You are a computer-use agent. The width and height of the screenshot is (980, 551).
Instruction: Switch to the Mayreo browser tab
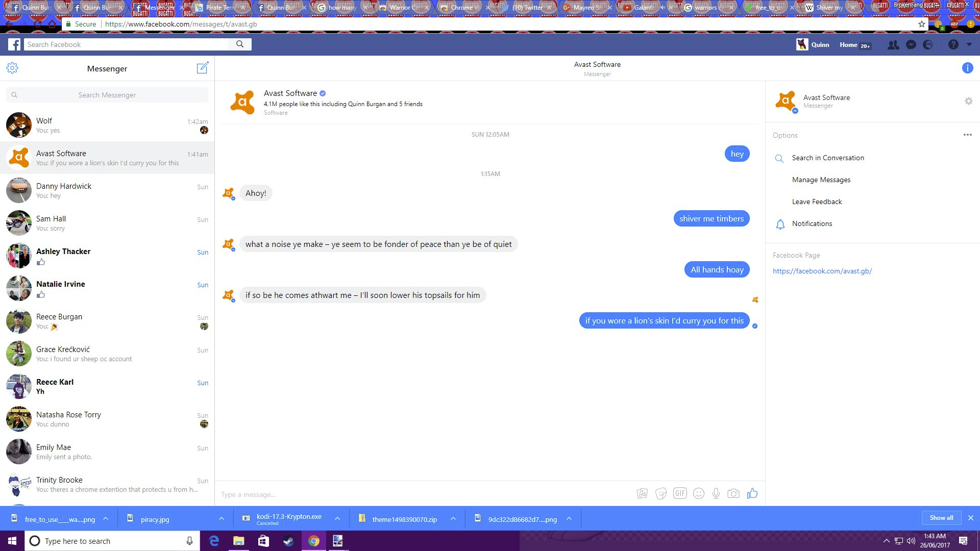click(587, 8)
